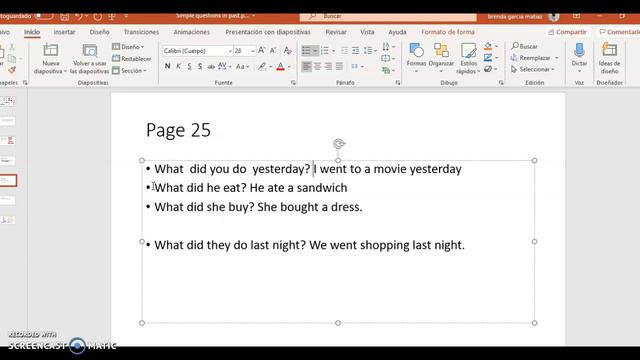Click the red font color button
640x360 pixels.
point(280,66)
